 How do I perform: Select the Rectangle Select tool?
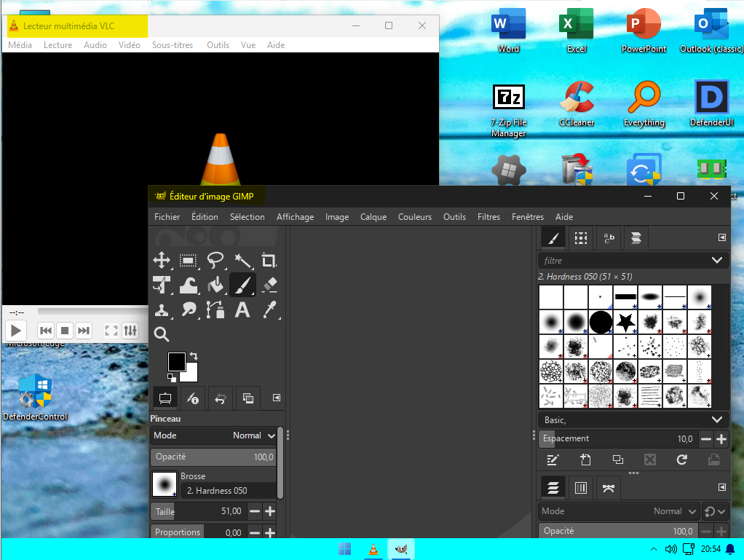click(x=189, y=260)
